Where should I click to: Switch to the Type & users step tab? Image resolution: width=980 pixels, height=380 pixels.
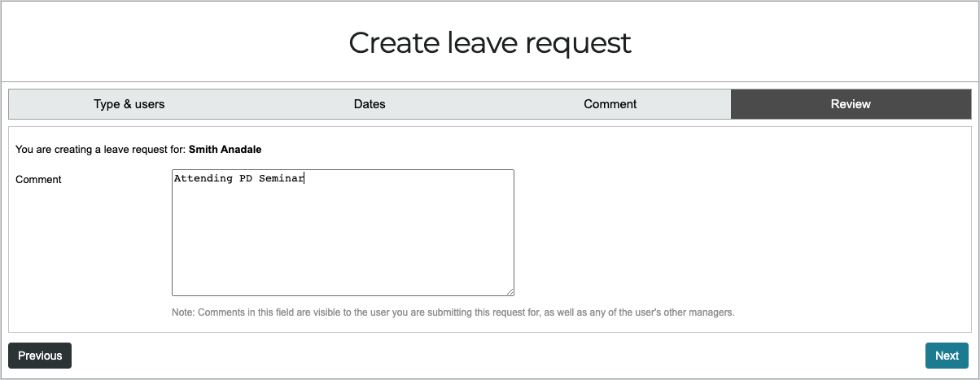[x=129, y=104]
